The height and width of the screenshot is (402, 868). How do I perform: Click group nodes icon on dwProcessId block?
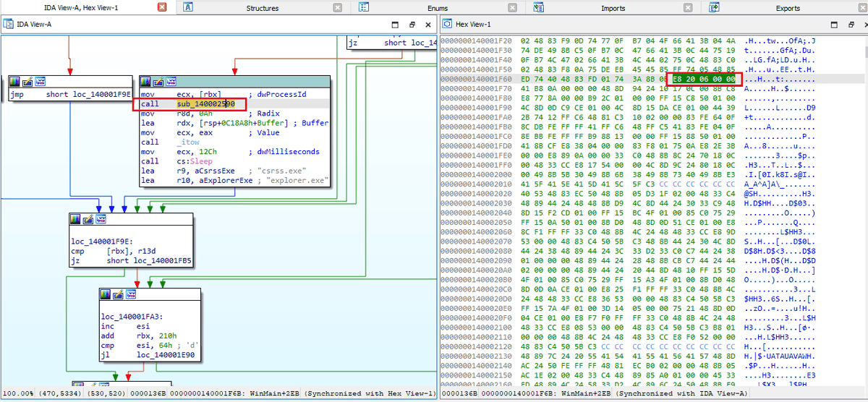tap(170, 82)
